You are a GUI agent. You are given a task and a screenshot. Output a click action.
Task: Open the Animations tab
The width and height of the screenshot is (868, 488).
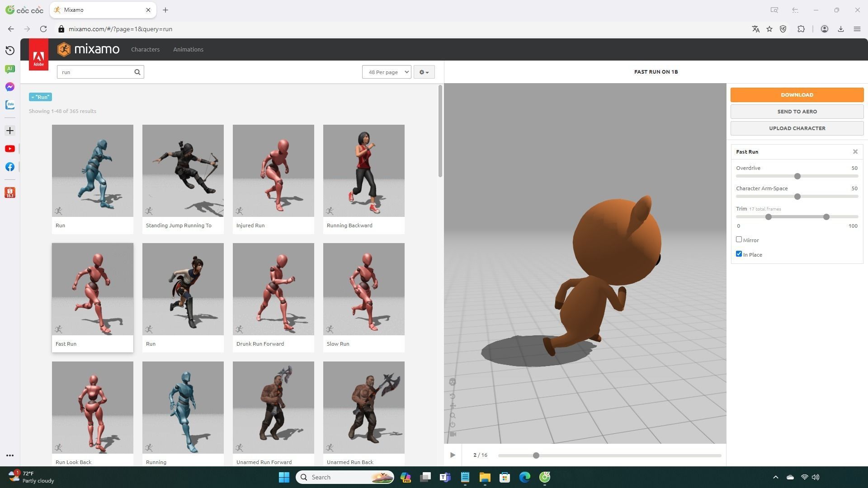(x=188, y=49)
